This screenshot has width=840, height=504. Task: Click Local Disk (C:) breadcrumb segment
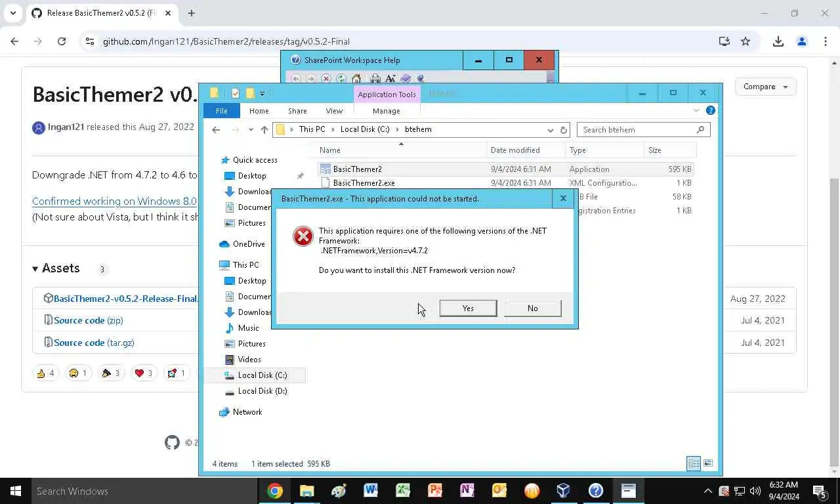click(x=364, y=129)
